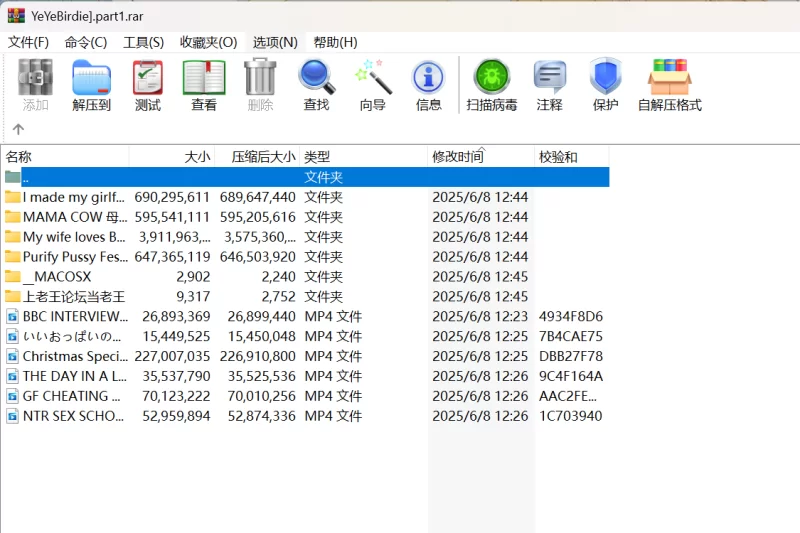Click the 添加 (Add) toolbar icon
Image resolution: width=800 pixels, height=533 pixels.
pyautogui.click(x=35, y=78)
